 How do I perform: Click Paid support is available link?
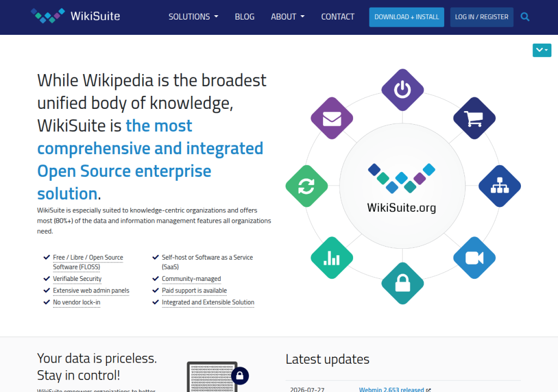tap(195, 291)
